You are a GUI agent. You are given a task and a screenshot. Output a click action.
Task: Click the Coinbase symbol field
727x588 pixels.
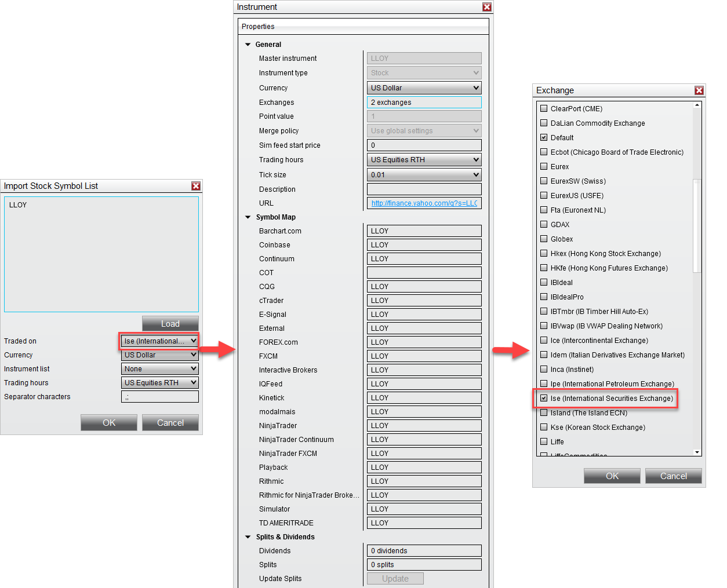pyautogui.click(x=424, y=245)
